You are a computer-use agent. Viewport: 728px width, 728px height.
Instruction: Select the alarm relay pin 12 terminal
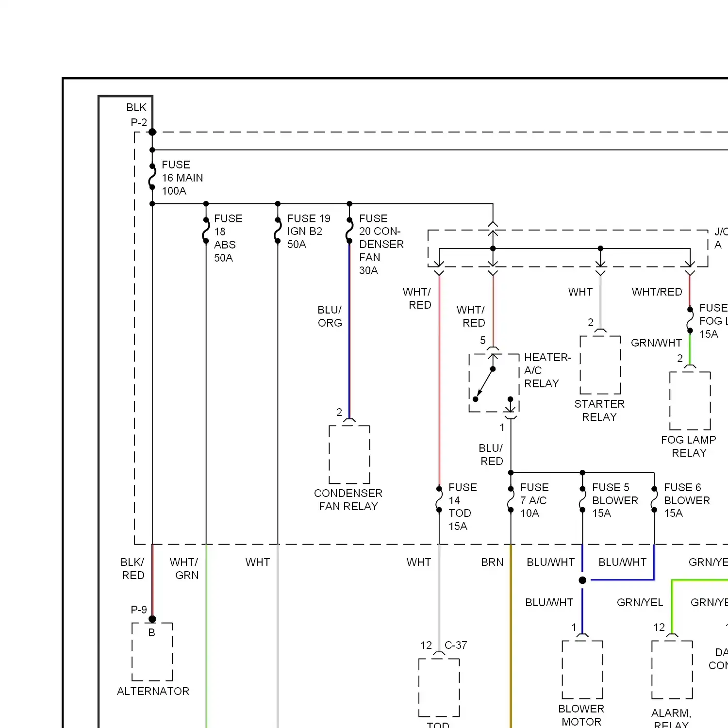coord(672,636)
